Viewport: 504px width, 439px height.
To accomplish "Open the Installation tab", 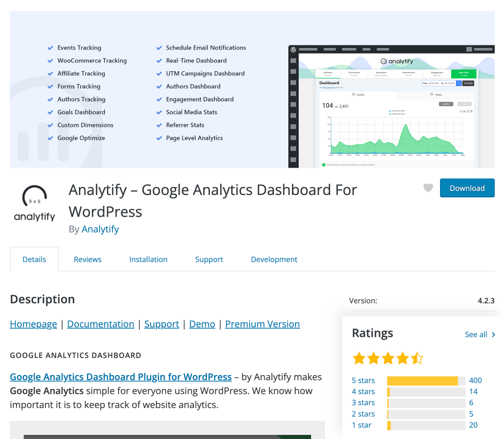I will click(148, 259).
